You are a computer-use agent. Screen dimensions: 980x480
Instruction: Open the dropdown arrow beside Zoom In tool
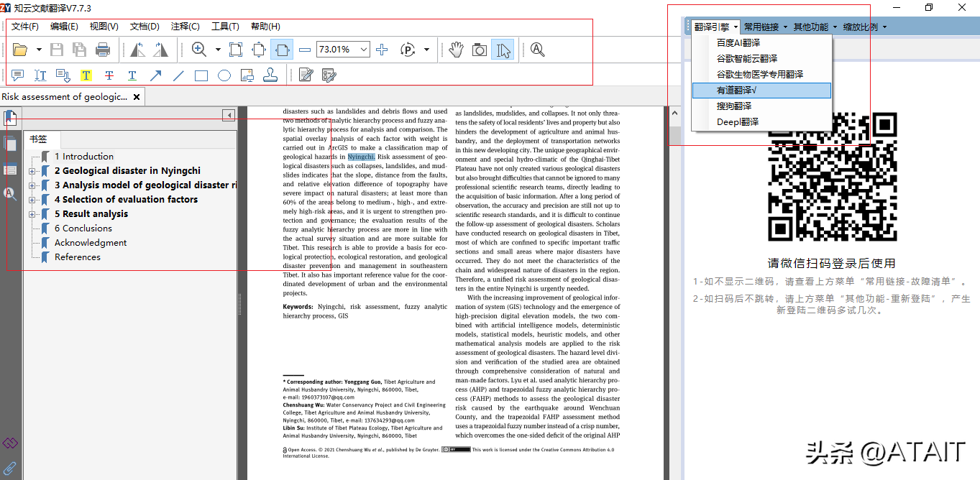point(218,50)
